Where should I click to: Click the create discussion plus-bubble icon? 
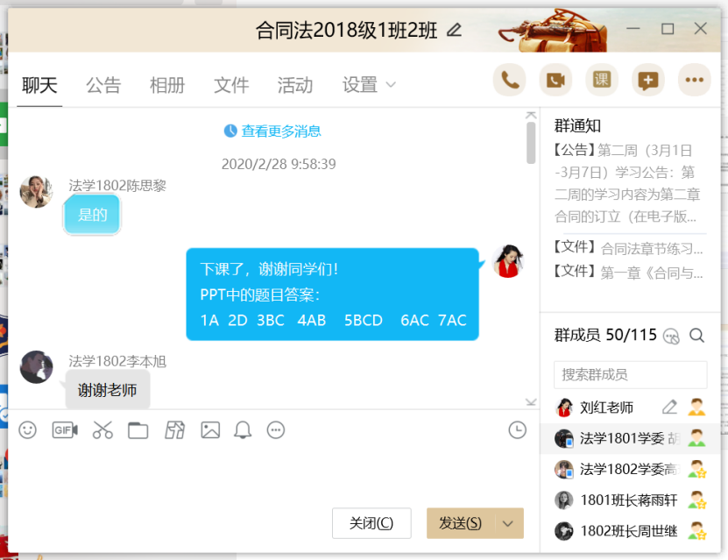[648, 80]
